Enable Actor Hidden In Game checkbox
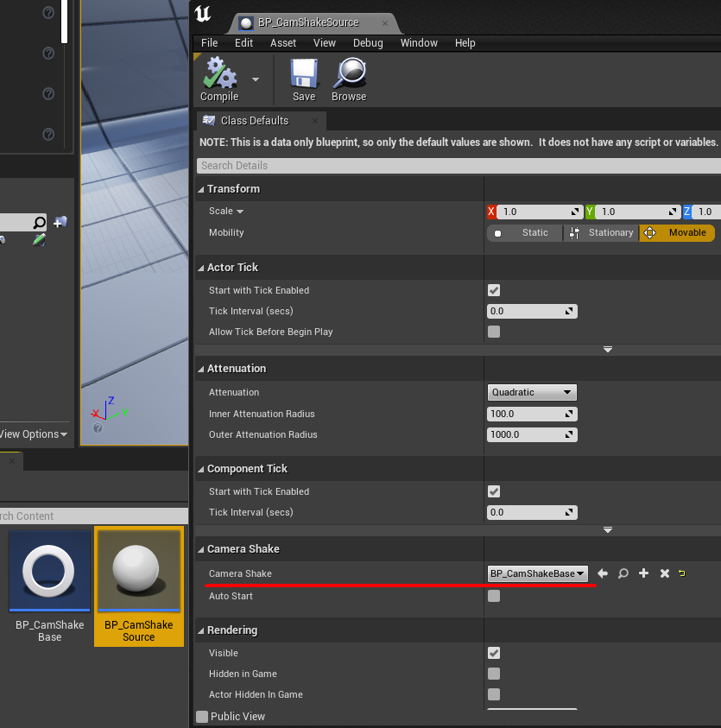Viewport: 721px width, 728px height. (494, 694)
